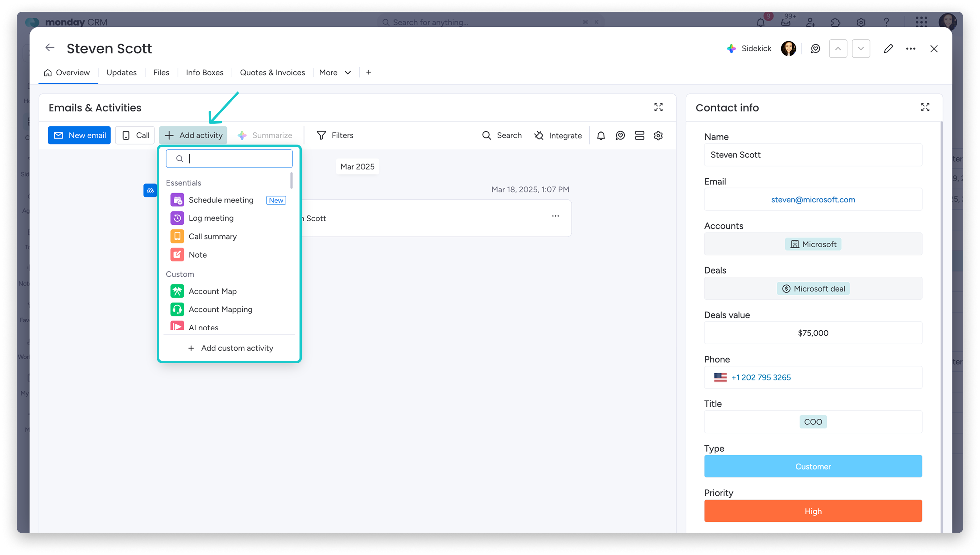Open the Type field showing Customer
The width and height of the screenshot is (980, 555).
click(813, 466)
